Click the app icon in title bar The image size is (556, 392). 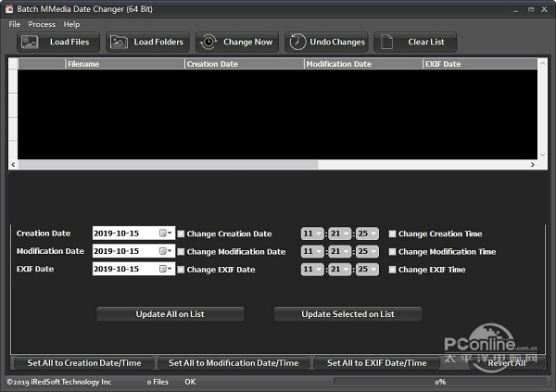click(x=9, y=9)
